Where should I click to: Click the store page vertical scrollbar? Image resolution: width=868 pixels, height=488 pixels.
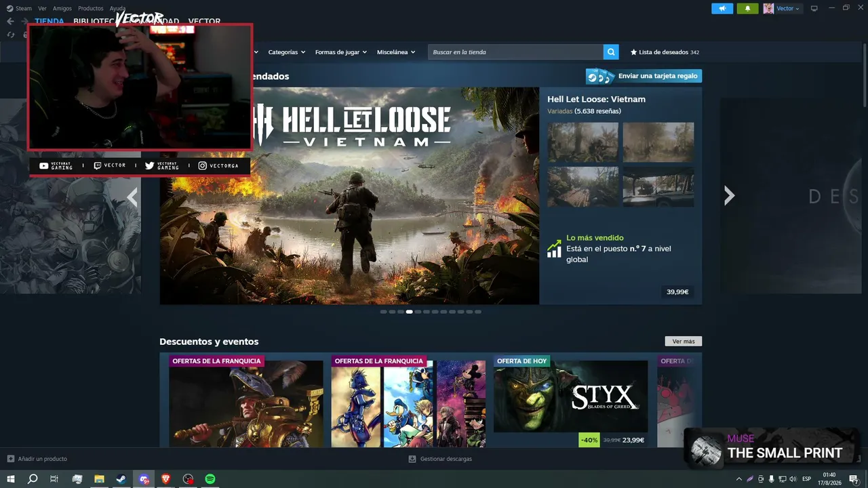pyautogui.click(x=865, y=75)
